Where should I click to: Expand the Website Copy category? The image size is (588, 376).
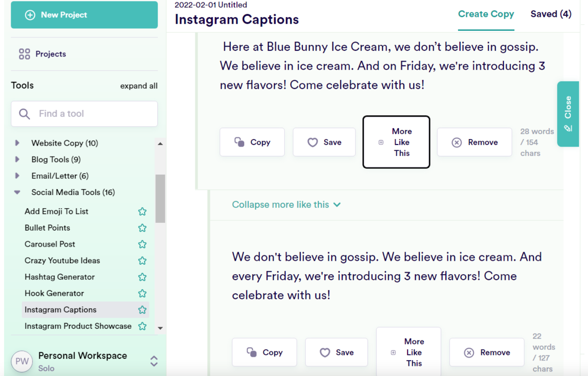17,143
